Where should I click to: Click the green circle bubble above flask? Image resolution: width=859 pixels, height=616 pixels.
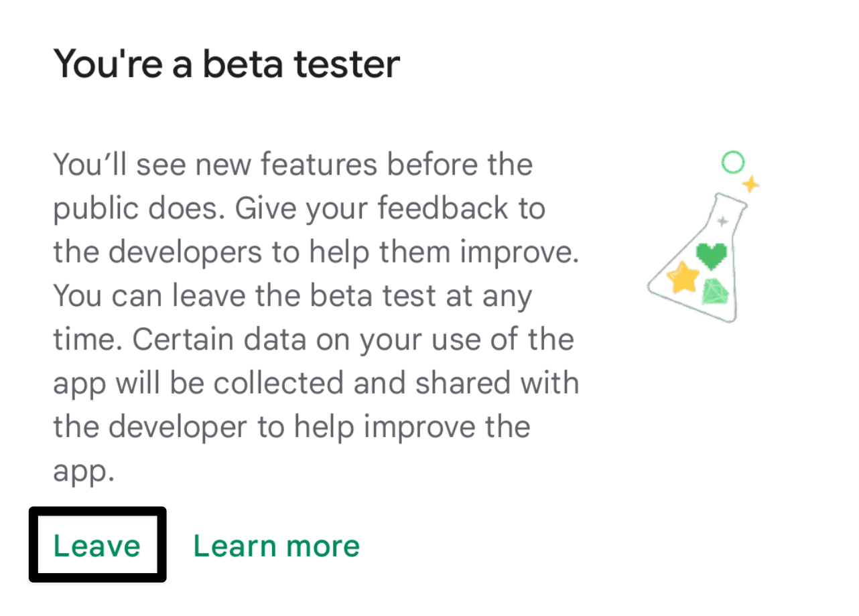[x=733, y=162]
